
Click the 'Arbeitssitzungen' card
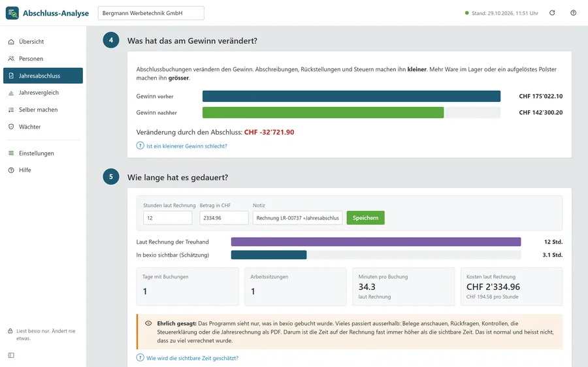(295, 287)
